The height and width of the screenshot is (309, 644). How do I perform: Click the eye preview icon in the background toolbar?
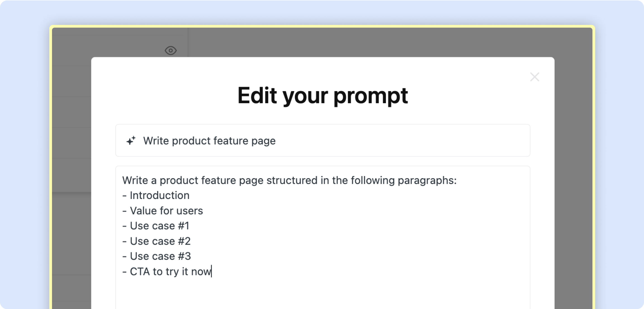pyautogui.click(x=170, y=50)
